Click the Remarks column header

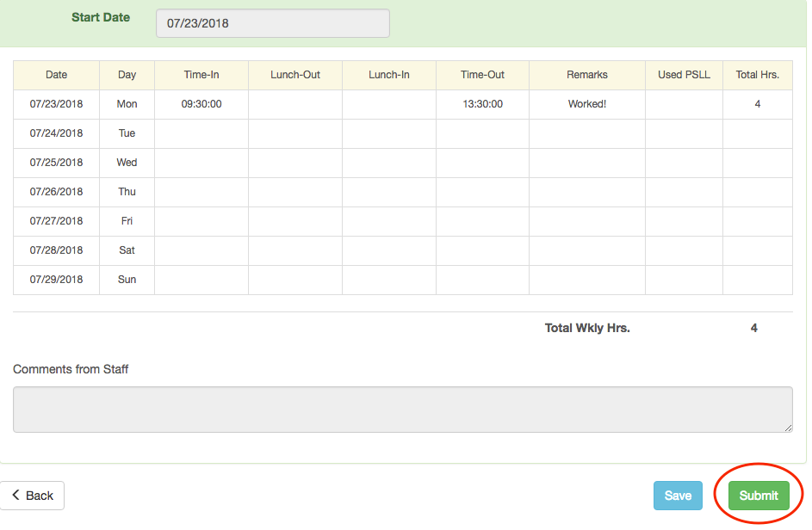(586, 75)
